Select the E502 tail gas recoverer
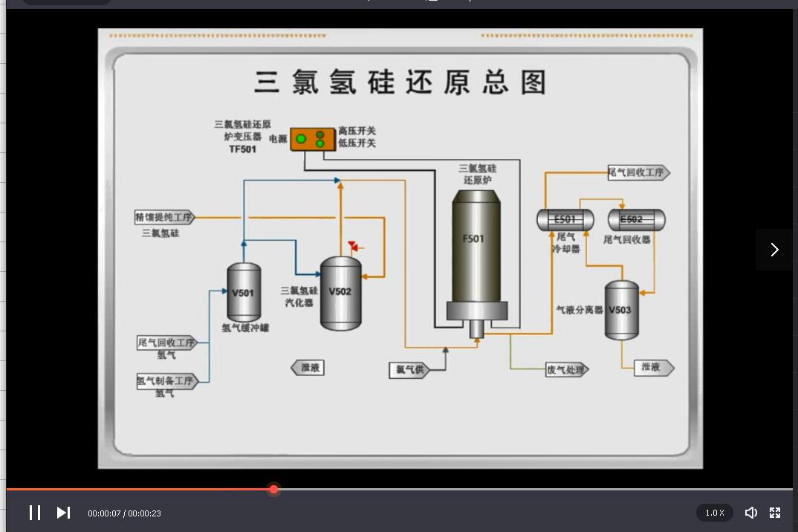798x532 pixels. coord(636,220)
